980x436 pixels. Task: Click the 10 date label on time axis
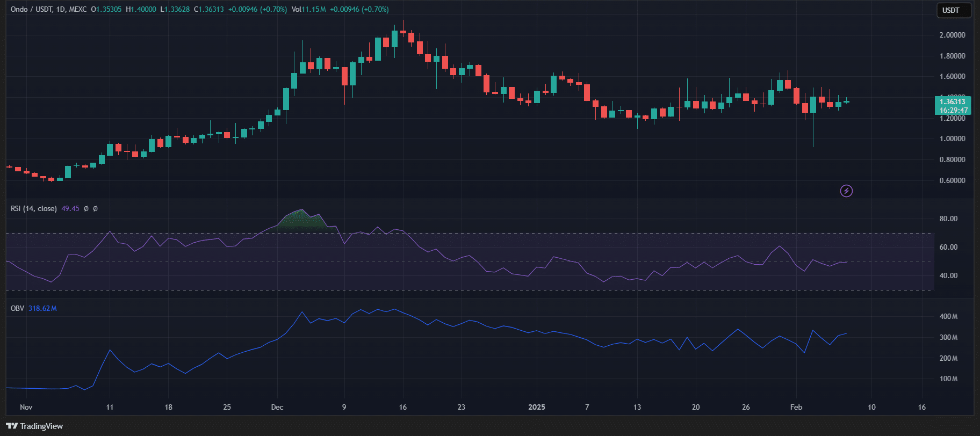coord(871,407)
